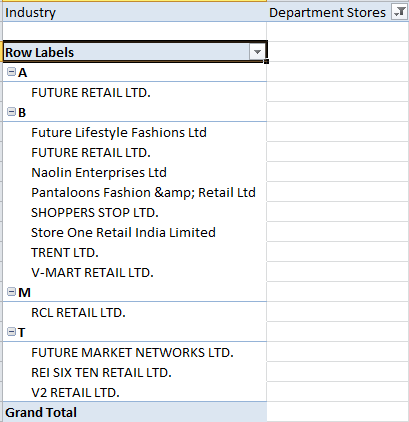Select FUTURE RETAIL LTD. under group A

point(135,92)
